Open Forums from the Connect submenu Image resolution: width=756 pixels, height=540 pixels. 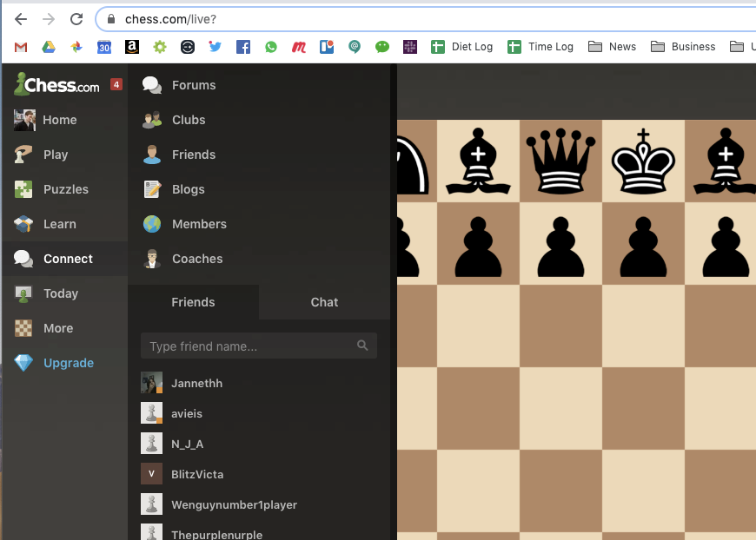[x=259, y=85]
